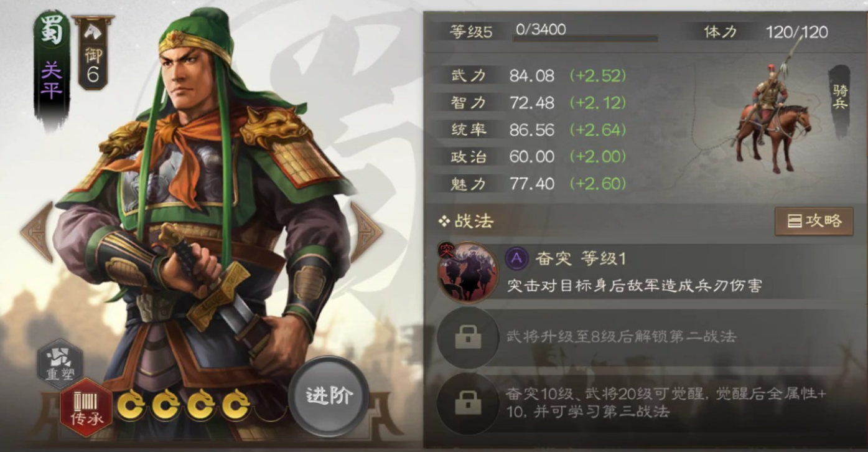Tap the red 传承 inheritance icon
The width and height of the screenshot is (868, 452).
[x=86, y=407]
